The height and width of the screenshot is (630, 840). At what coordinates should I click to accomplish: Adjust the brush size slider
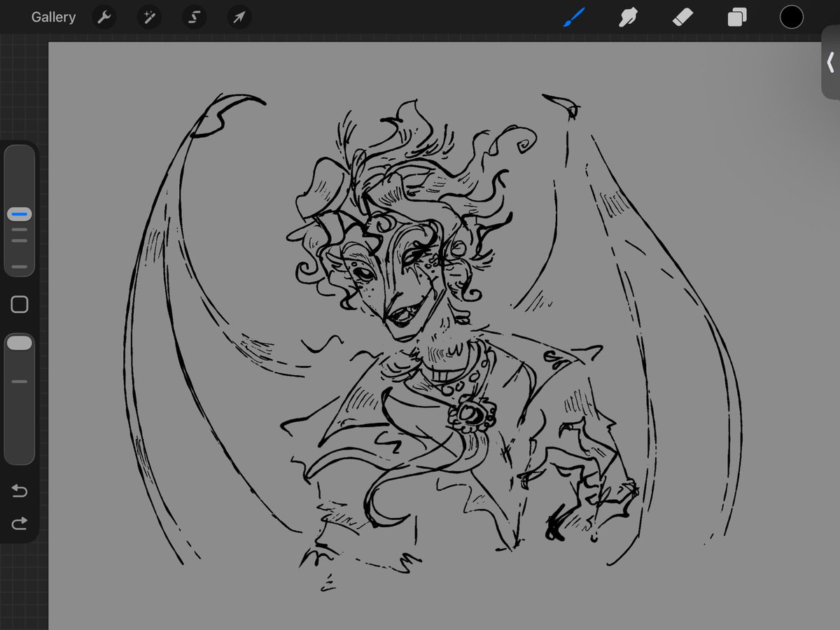pyautogui.click(x=20, y=210)
